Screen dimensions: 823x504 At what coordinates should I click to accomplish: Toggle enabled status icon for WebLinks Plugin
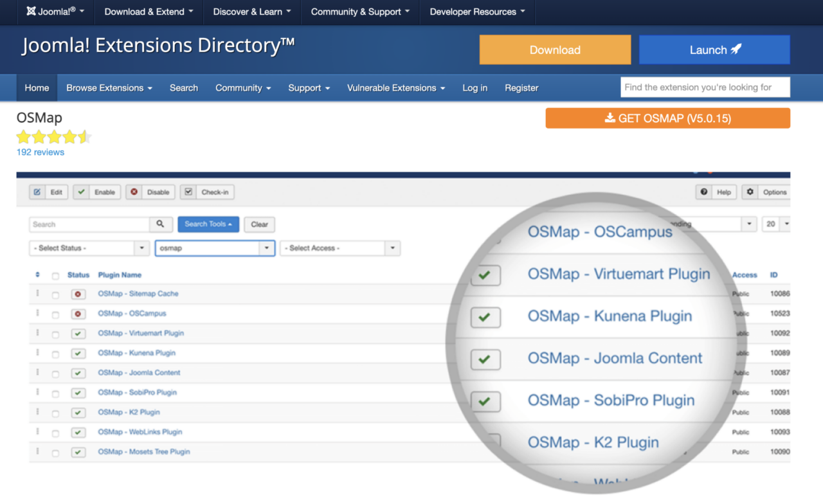[78, 433]
